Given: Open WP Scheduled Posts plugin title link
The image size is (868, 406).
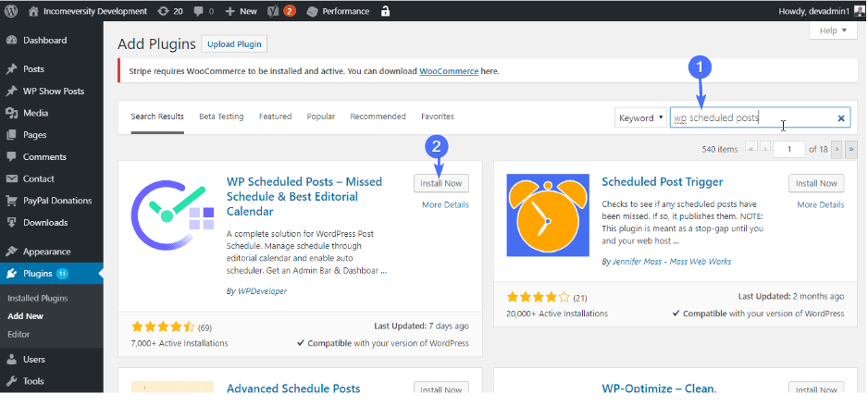Looking at the screenshot, I should [304, 197].
